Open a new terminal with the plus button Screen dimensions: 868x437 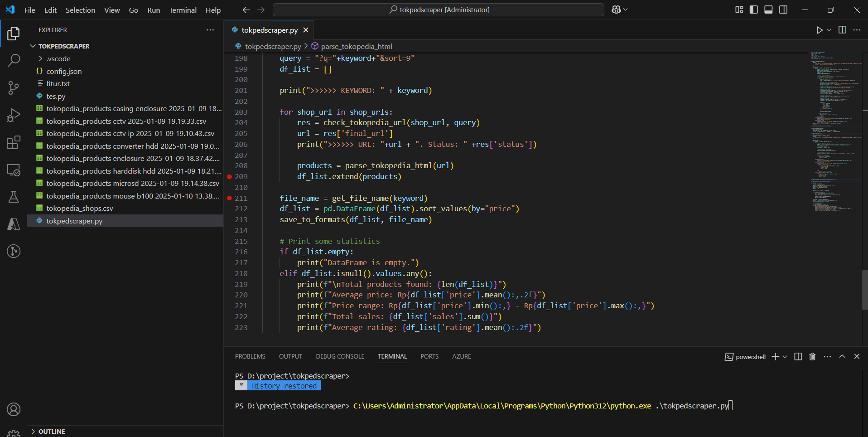[776, 357]
